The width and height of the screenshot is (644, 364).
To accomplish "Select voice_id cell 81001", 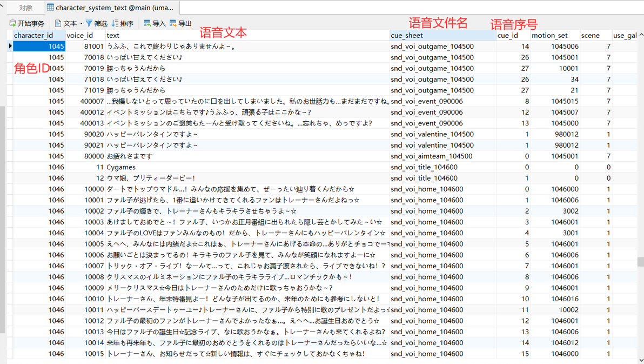I will [85, 47].
